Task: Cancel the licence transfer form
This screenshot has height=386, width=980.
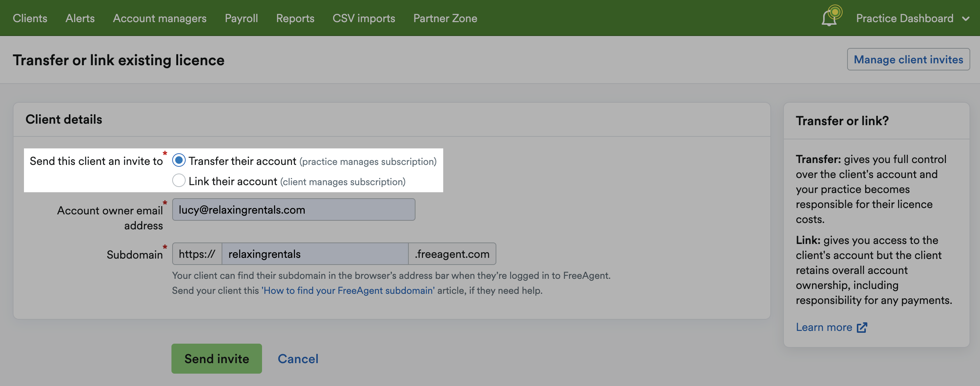Action: [298, 359]
